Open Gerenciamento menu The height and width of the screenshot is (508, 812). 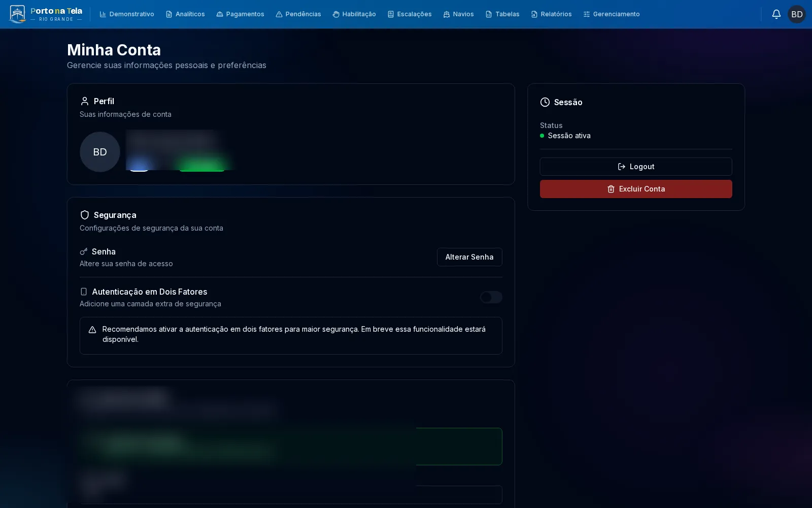click(612, 14)
